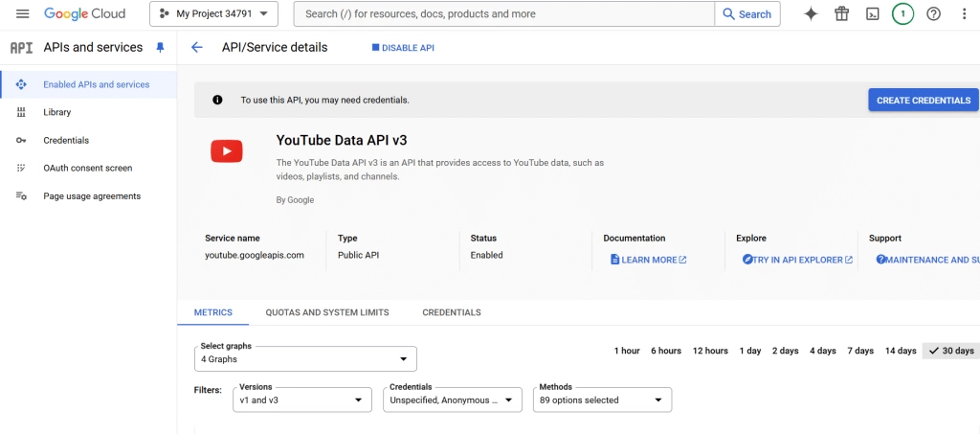Open the hamburger navigation menu
Viewport: 980px width, 434px height.
point(23,13)
